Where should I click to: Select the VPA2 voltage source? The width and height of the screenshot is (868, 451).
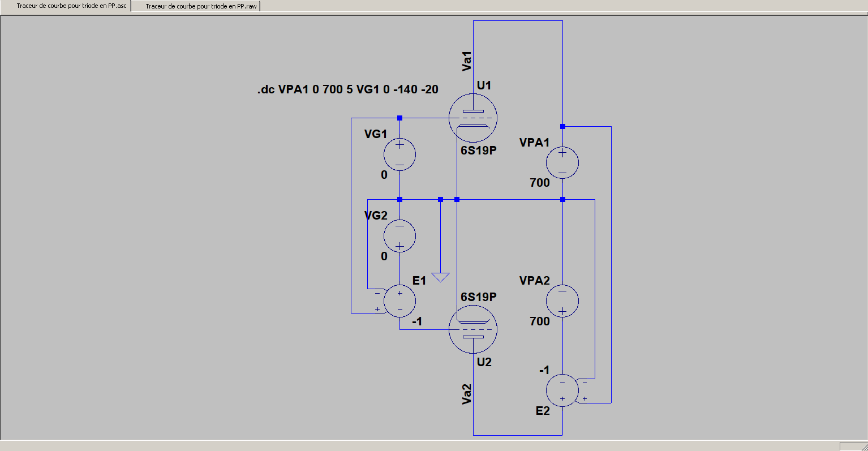(562, 301)
